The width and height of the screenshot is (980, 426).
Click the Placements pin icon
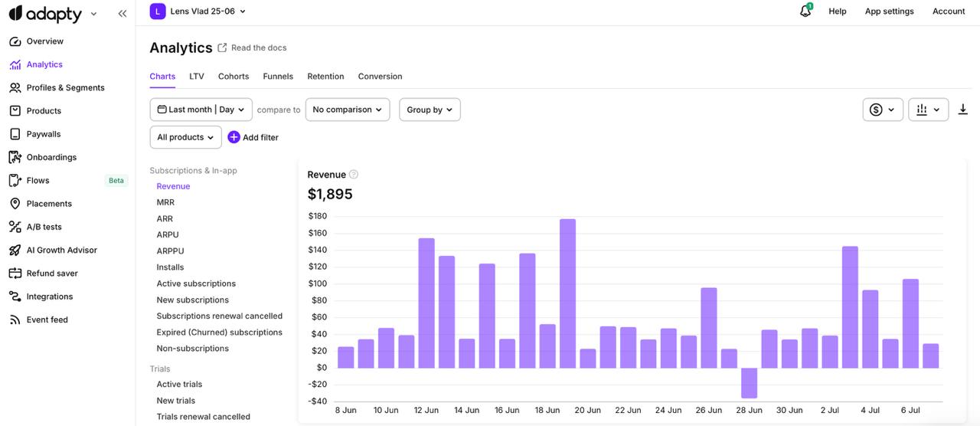click(15, 204)
